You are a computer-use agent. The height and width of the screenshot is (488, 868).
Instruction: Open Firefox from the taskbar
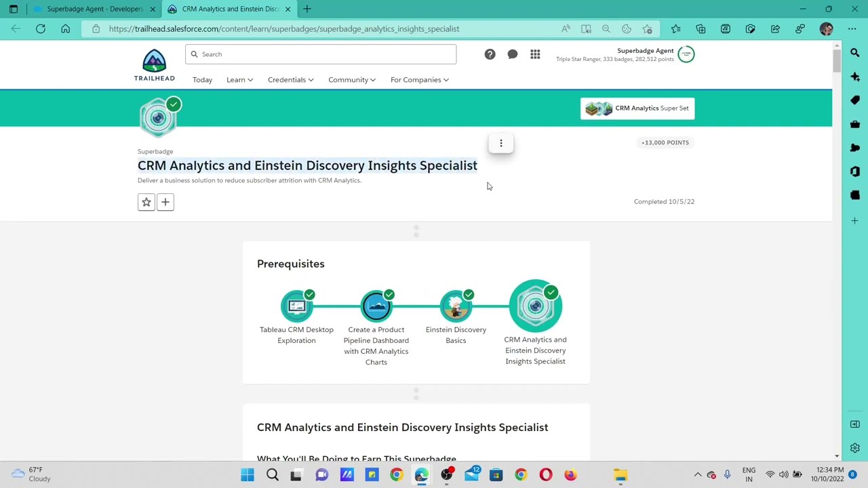coord(571,475)
